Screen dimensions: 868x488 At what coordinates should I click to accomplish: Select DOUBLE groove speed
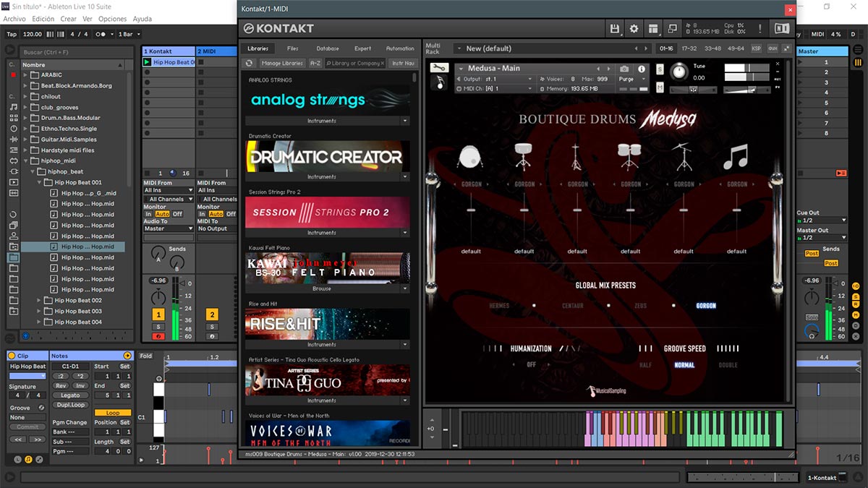pyautogui.click(x=728, y=365)
